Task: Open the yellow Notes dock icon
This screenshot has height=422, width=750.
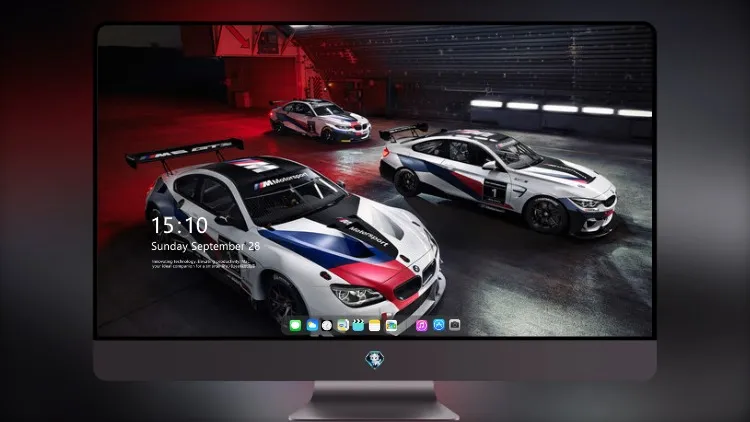Action: (x=375, y=326)
